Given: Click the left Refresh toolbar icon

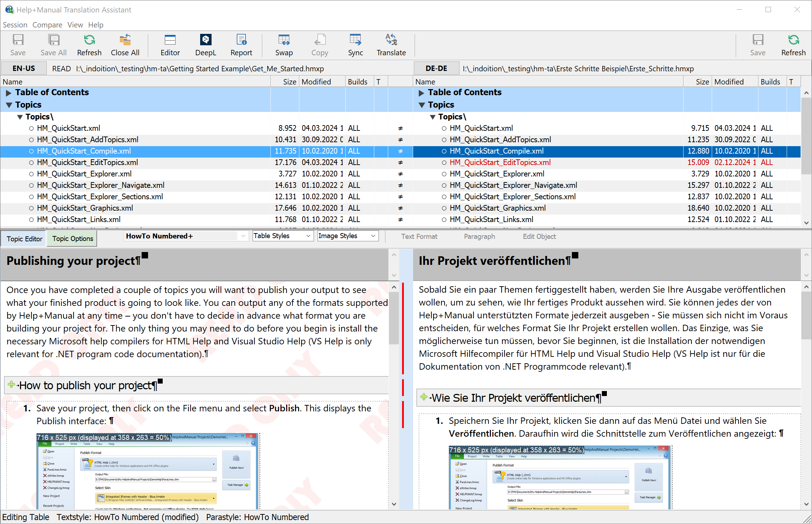Looking at the screenshot, I should pyautogui.click(x=89, y=45).
